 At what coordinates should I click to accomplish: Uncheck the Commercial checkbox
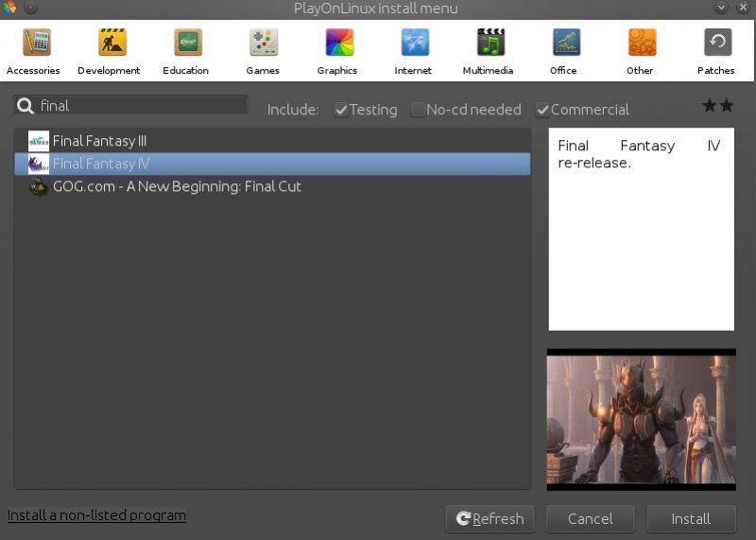tap(542, 110)
